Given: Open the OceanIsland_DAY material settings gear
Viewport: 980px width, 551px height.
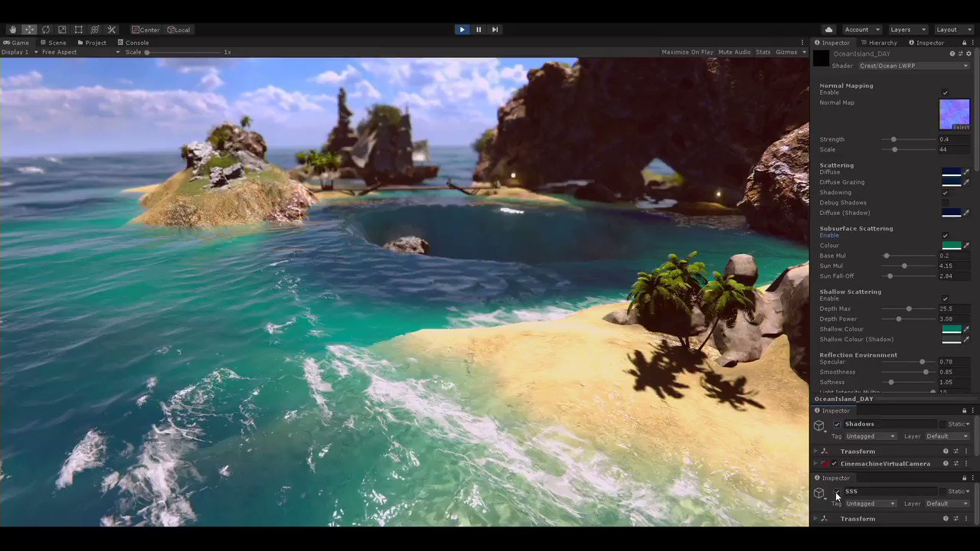Looking at the screenshot, I should tap(969, 54).
